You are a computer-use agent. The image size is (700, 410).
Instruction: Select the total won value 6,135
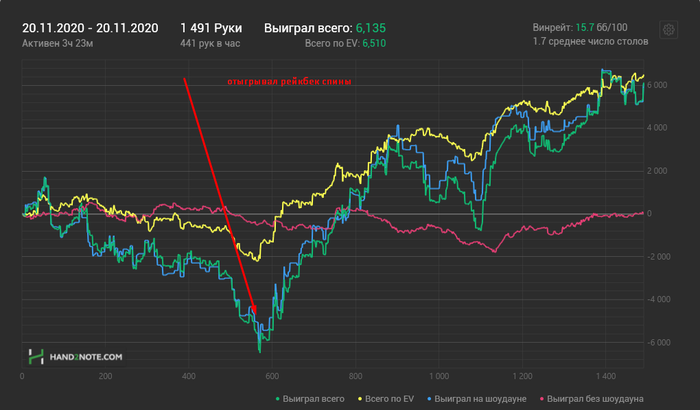[x=371, y=28]
